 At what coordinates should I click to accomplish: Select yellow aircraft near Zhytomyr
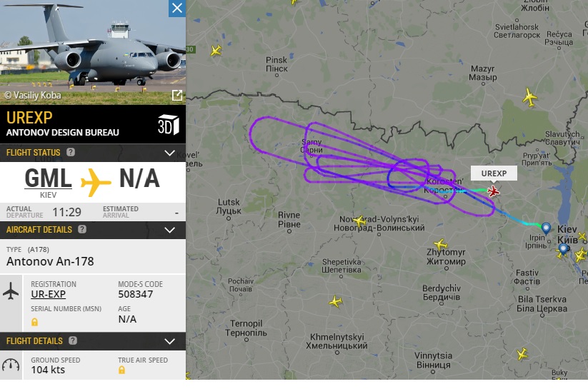click(440, 245)
